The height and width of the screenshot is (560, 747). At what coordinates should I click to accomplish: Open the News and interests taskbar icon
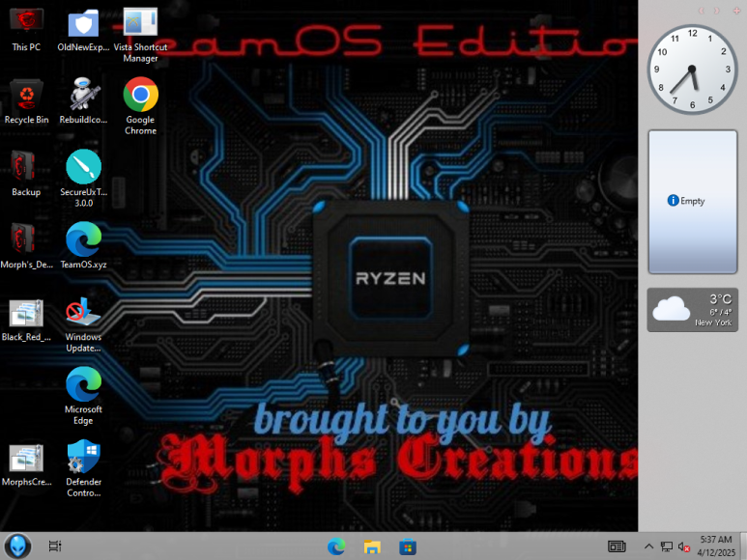click(617, 546)
